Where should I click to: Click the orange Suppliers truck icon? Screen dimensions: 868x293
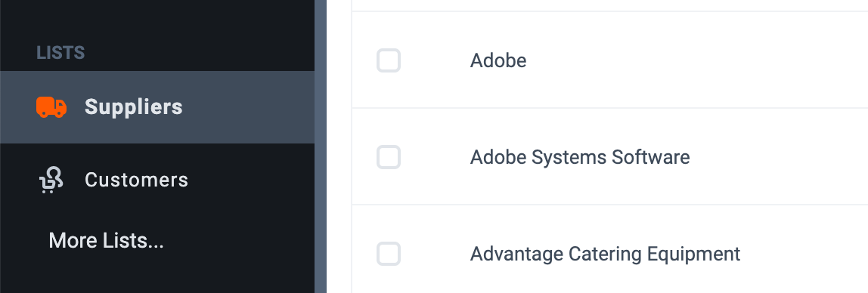point(51,106)
